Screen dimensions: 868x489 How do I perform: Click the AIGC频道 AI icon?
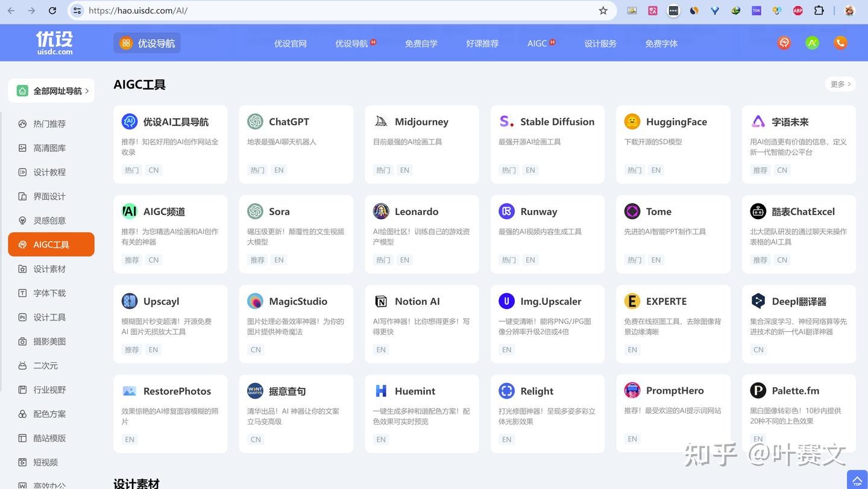[130, 211]
